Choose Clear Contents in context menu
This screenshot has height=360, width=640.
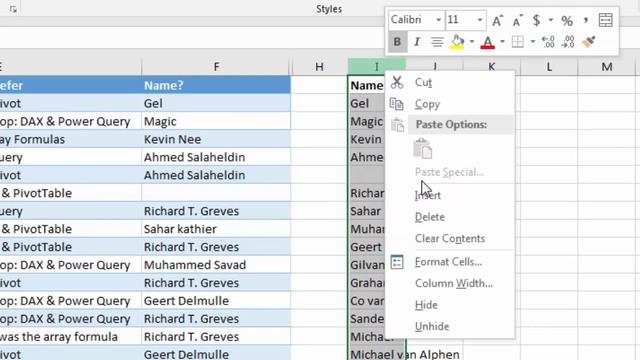[x=450, y=238]
